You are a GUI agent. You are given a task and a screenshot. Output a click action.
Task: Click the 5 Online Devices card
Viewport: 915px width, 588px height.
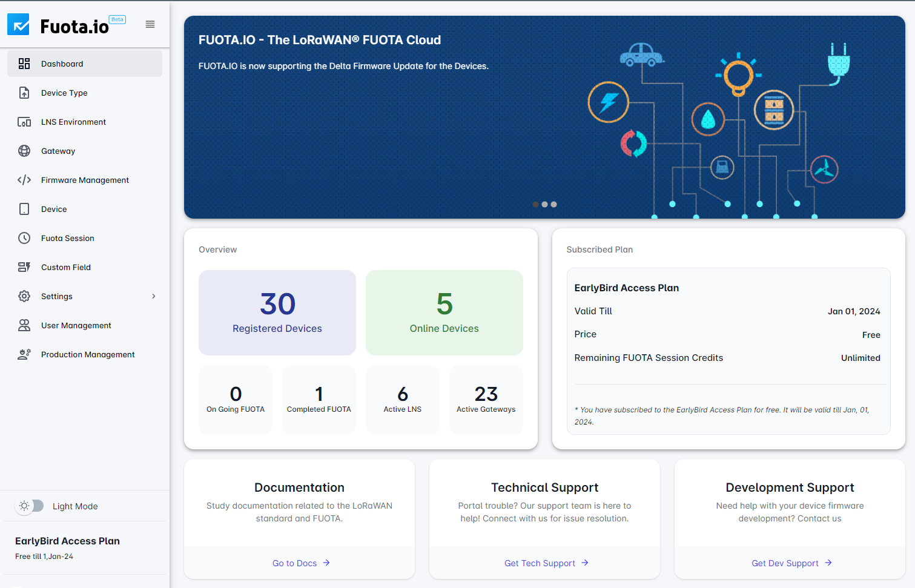(444, 312)
